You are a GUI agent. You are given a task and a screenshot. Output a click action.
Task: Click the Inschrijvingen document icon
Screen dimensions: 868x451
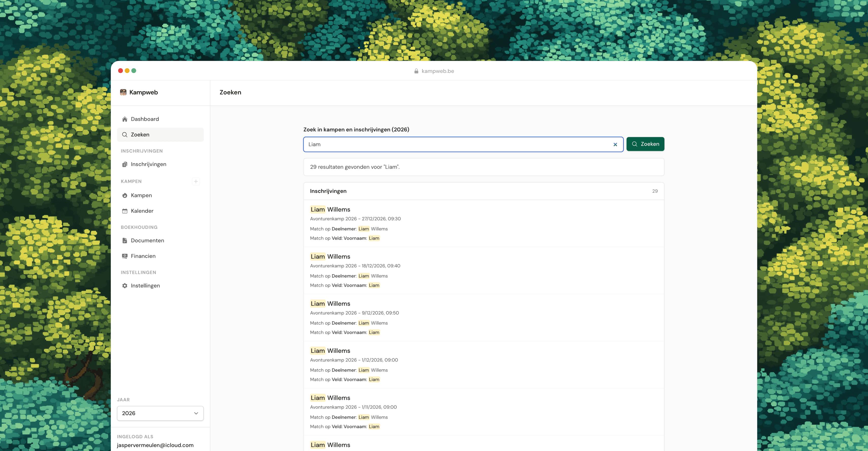(x=124, y=164)
